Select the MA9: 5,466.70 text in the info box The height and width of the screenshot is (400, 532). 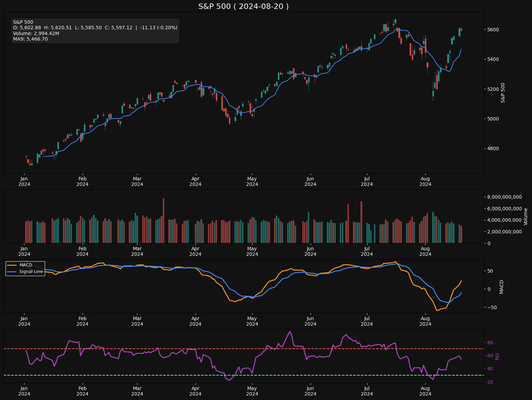pos(30,39)
